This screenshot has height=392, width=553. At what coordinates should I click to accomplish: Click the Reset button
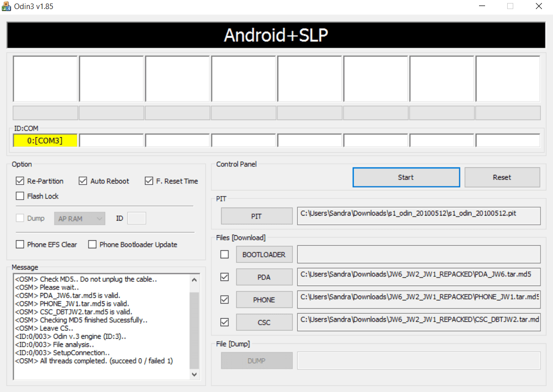pos(502,177)
